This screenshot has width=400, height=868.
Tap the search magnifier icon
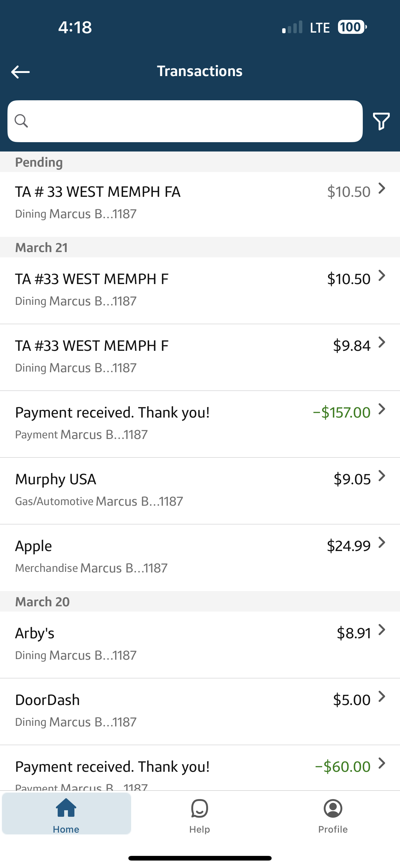[x=21, y=121]
